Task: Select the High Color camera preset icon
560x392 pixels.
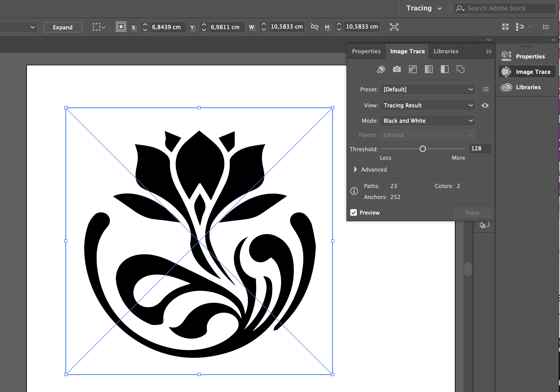Action: tap(397, 69)
